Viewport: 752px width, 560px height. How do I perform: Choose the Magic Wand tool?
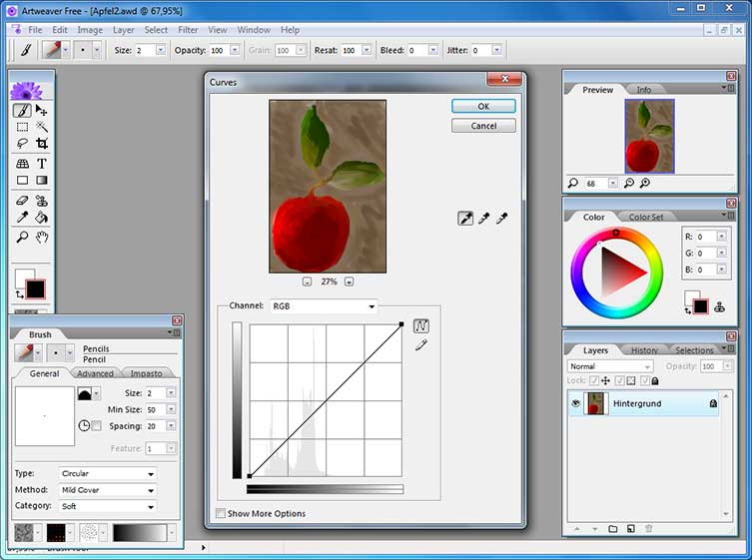pyautogui.click(x=42, y=127)
